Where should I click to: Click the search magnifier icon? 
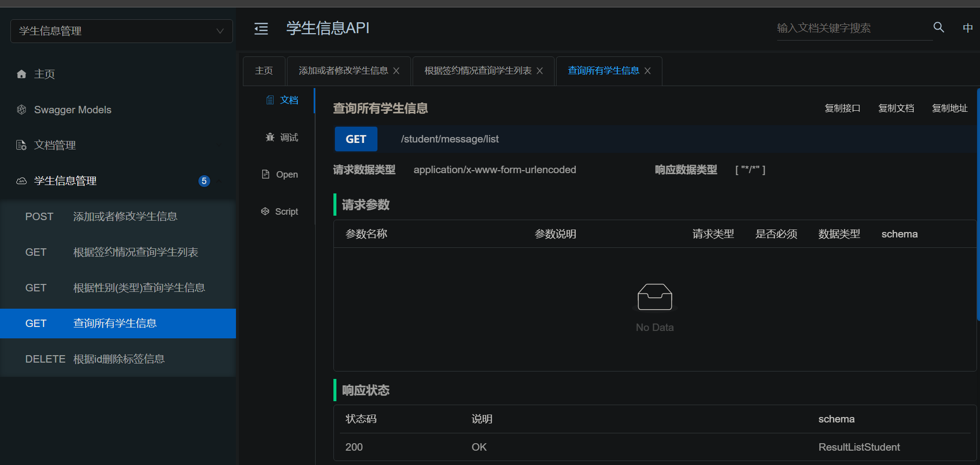point(938,27)
